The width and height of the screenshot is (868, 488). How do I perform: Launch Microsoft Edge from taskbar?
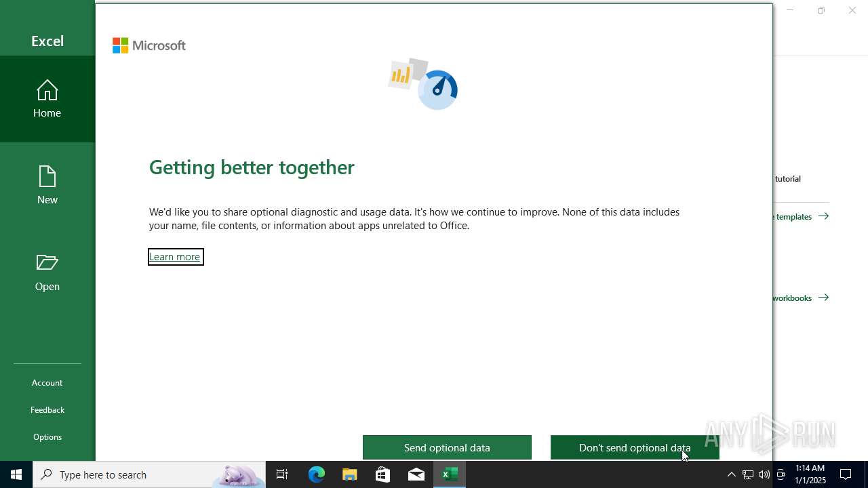317,474
